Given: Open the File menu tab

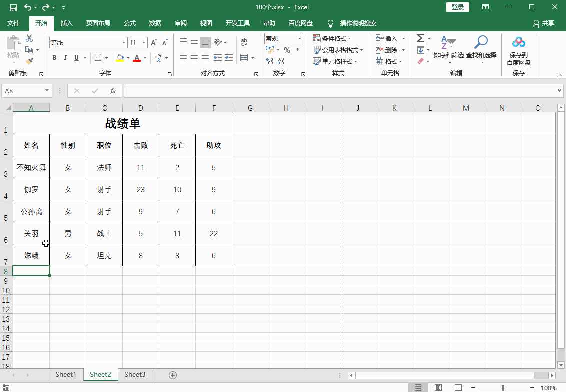Looking at the screenshot, I should click(x=13, y=23).
